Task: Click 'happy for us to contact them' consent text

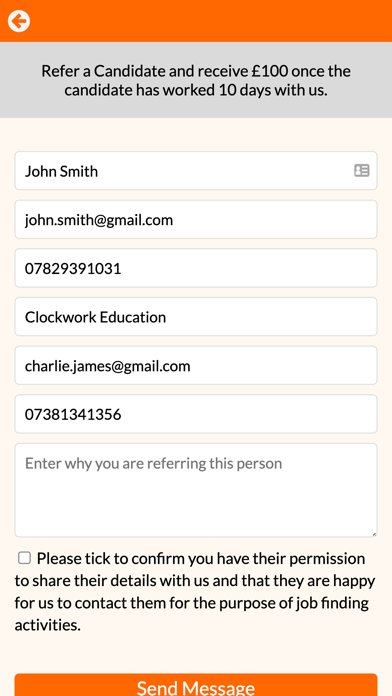Action: coord(195,592)
